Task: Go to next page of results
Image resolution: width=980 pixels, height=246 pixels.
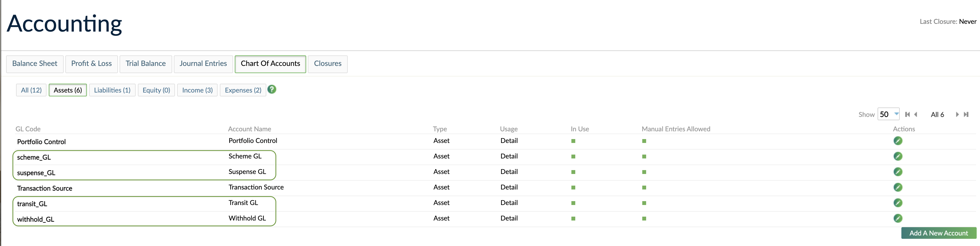Action: point(957,115)
